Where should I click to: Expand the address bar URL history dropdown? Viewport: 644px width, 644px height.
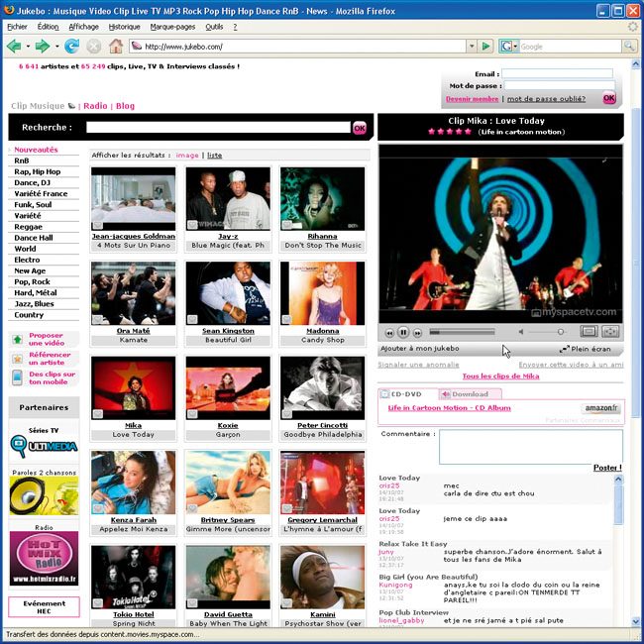(x=472, y=46)
